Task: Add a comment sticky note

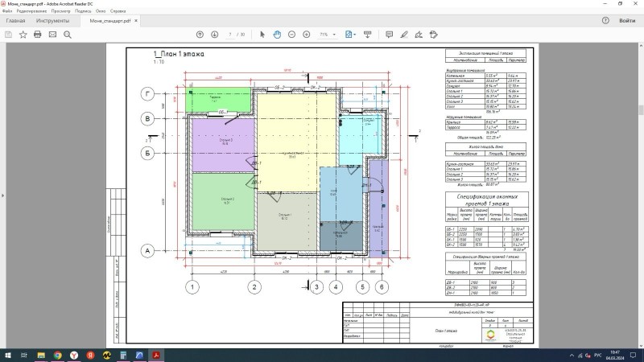Action: (x=390, y=35)
